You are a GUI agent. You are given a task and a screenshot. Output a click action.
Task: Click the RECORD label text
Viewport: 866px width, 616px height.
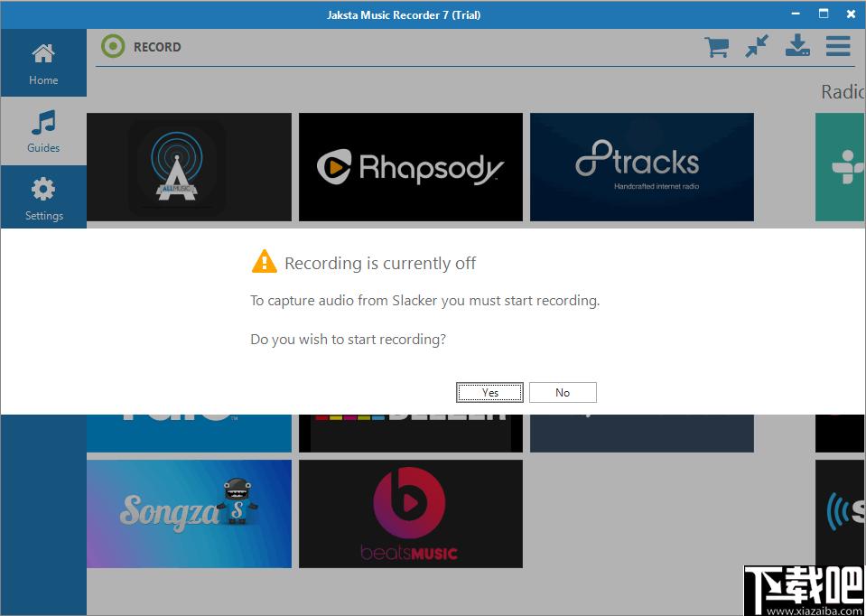(x=157, y=47)
